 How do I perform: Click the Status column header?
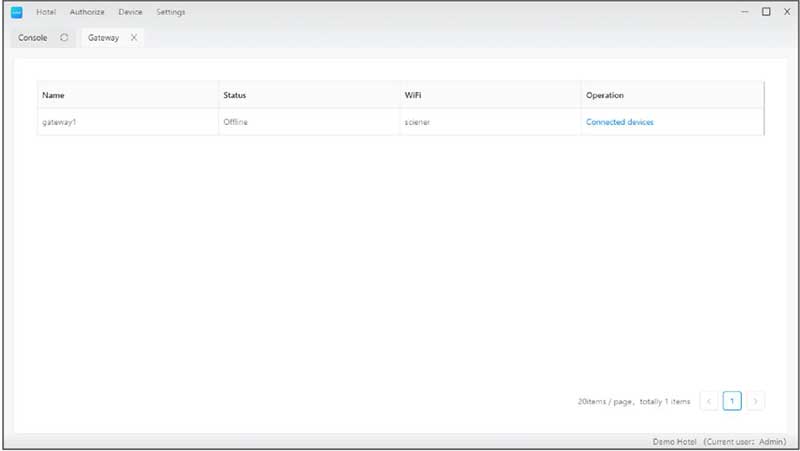235,96
